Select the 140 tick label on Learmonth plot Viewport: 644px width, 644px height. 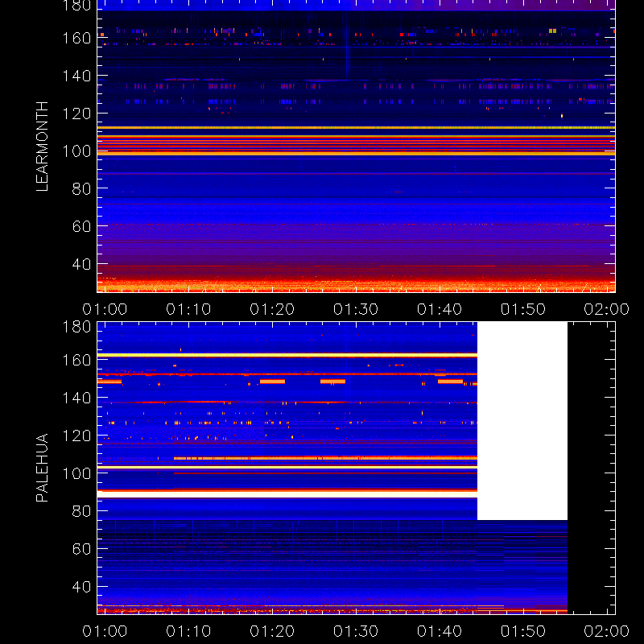[76, 76]
